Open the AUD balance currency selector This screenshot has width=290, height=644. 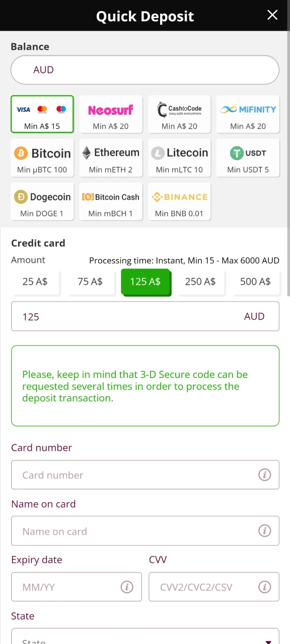pyautogui.click(x=145, y=69)
